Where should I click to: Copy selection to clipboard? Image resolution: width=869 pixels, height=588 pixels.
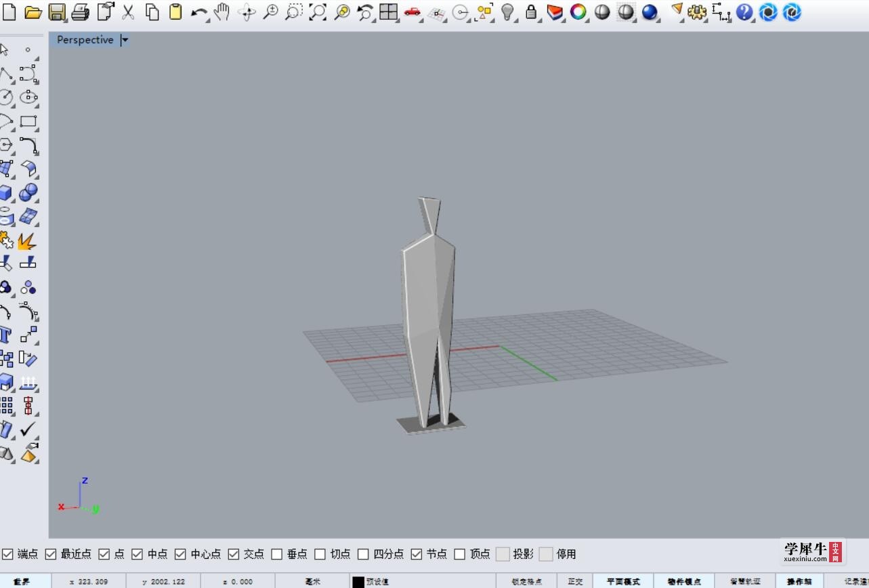click(x=152, y=12)
